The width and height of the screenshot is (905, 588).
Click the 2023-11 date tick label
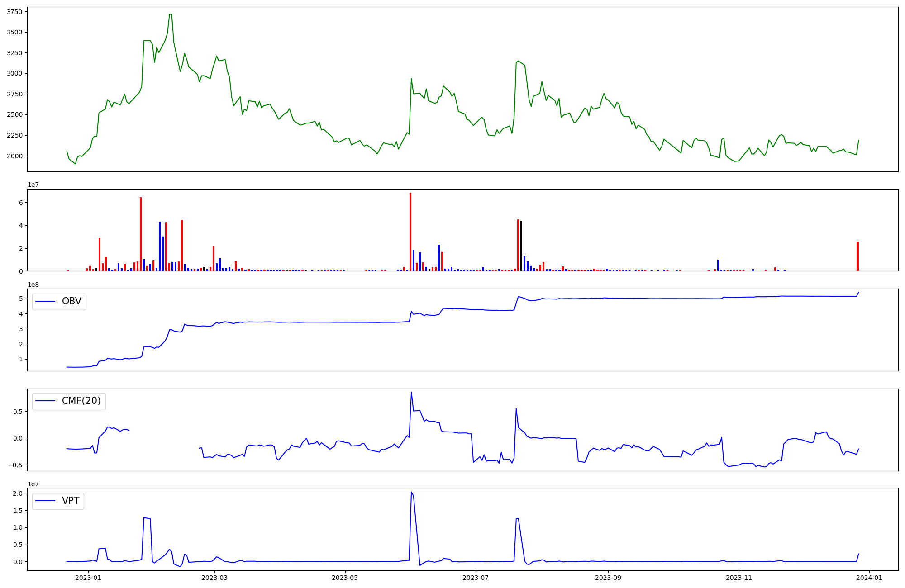pyautogui.click(x=739, y=578)
